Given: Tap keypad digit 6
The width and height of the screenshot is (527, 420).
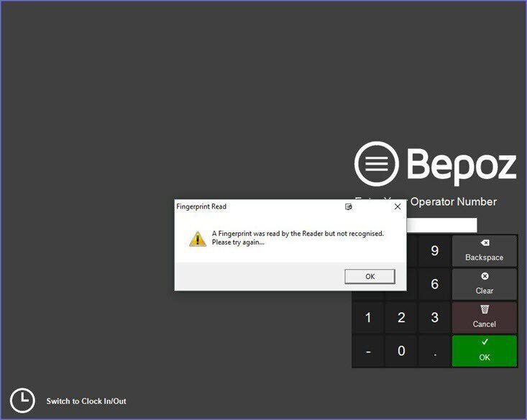Looking at the screenshot, I should [434, 284].
